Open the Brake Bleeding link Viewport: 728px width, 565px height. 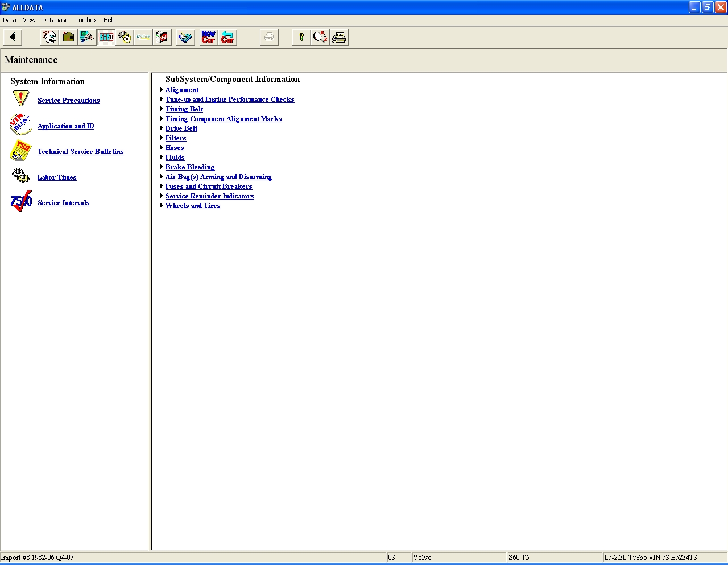point(190,167)
